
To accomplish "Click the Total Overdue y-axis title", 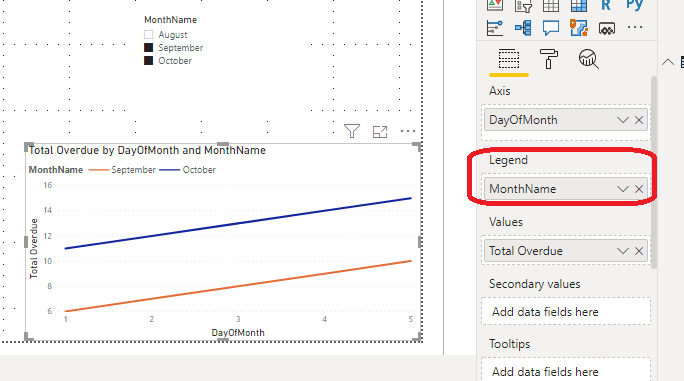I will tap(34, 248).
